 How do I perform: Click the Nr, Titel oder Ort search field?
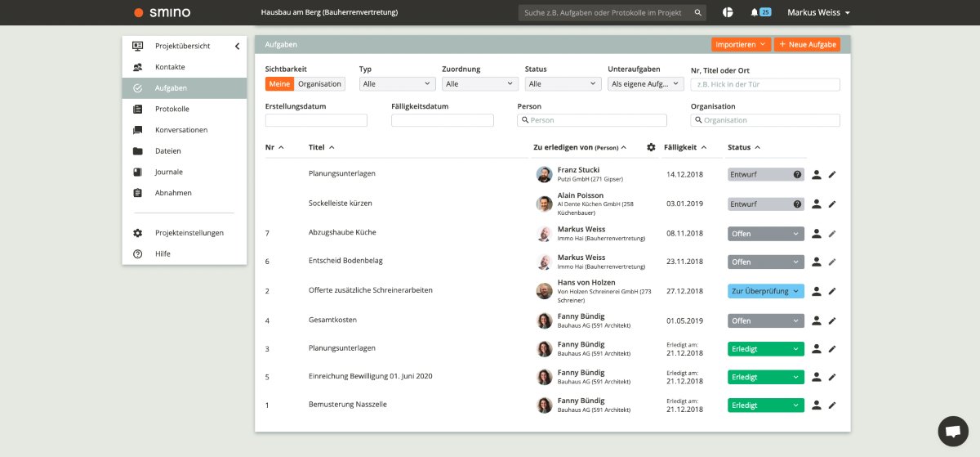click(x=765, y=84)
